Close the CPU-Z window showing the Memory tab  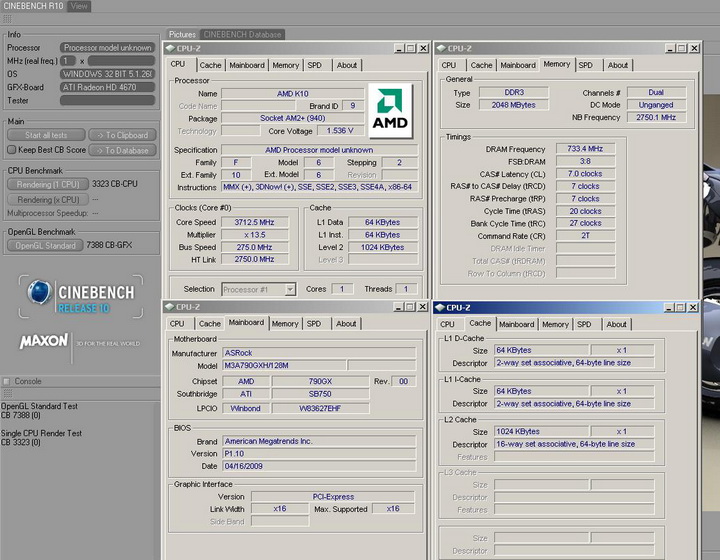(696, 48)
